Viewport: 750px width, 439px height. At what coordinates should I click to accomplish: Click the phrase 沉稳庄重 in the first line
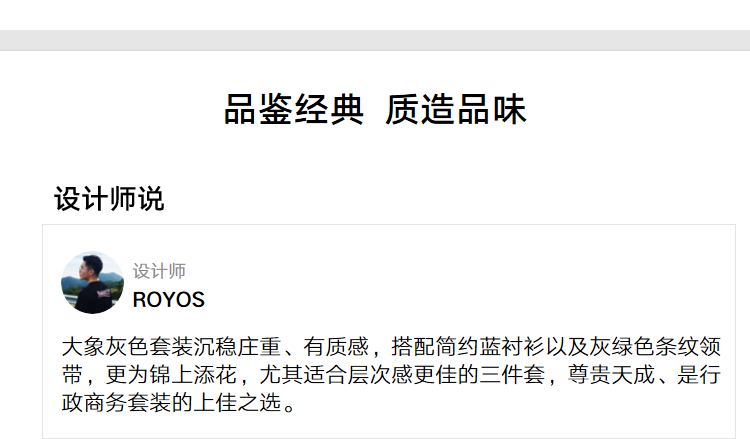[237, 347]
